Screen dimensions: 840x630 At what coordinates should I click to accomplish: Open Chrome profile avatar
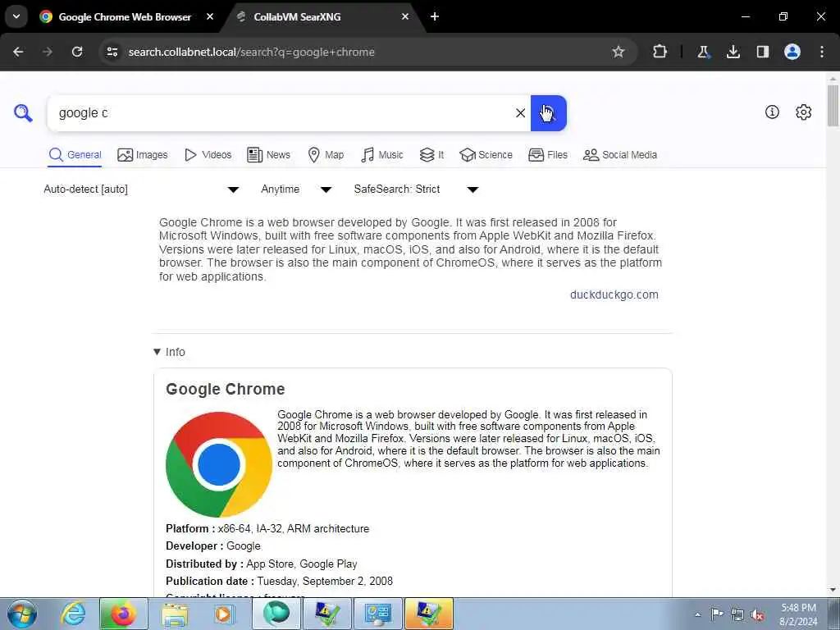point(792,52)
